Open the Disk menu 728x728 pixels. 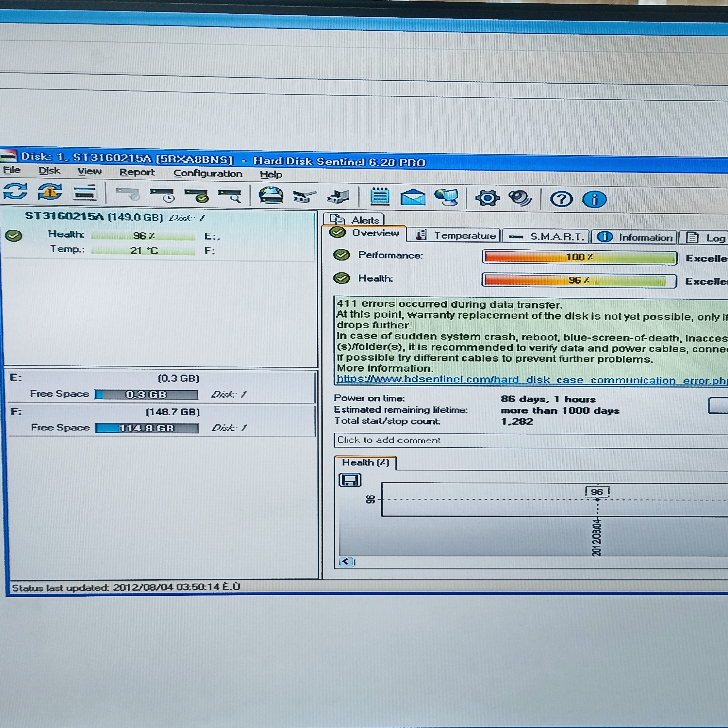pos(49,171)
